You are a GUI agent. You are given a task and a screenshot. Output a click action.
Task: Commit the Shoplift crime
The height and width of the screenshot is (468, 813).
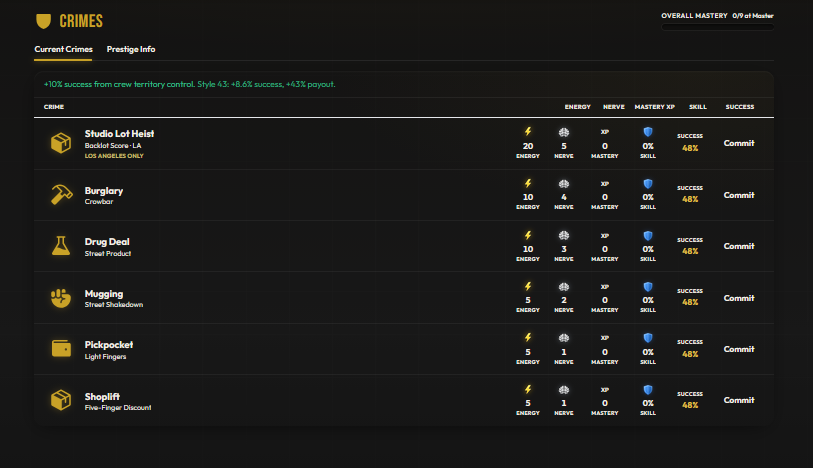tap(739, 400)
